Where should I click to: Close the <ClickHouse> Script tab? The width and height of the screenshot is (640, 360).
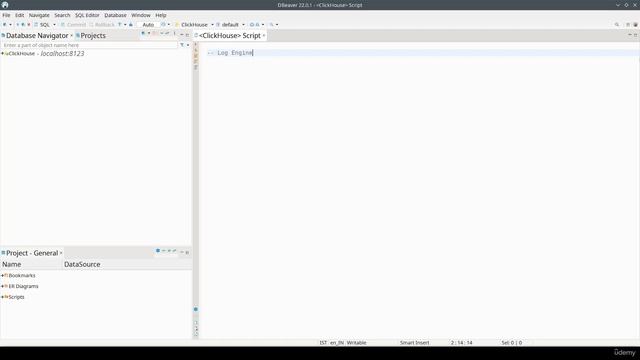pos(264,36)
